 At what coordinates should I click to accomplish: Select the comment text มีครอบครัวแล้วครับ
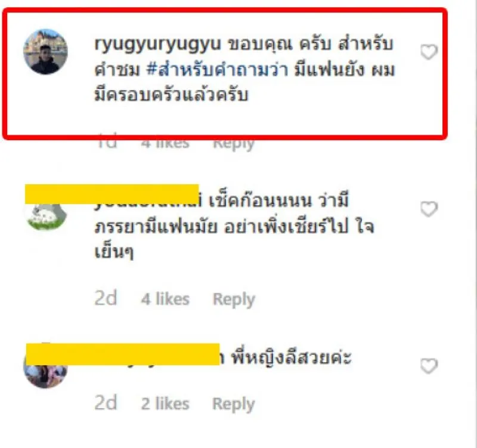(x=171, y=95)
